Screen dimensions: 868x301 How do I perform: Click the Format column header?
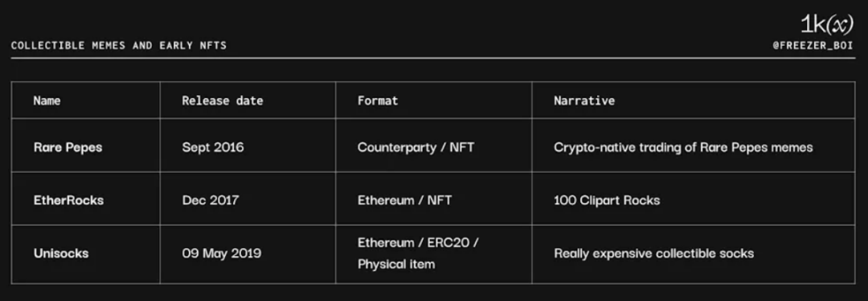pyautogui.click(x=378, y=101)
